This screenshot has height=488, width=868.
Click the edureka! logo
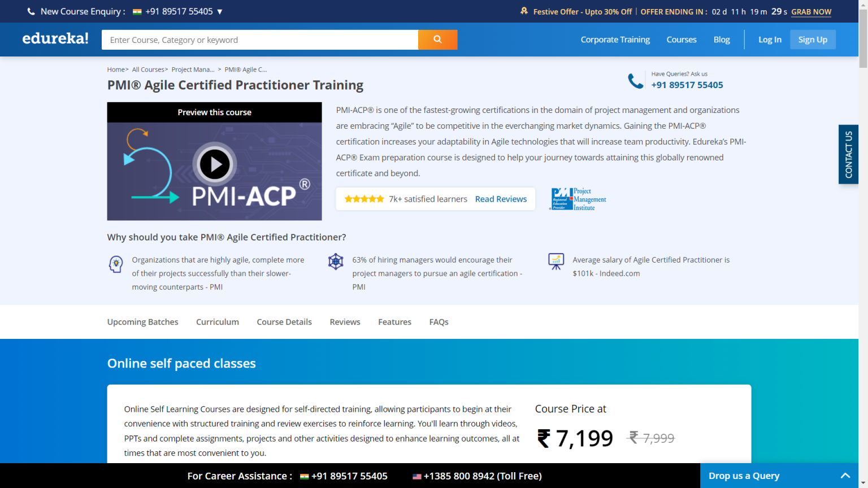[55, 38]
